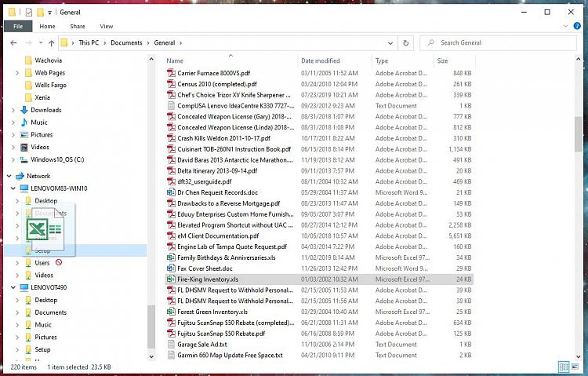Expand the Web Pages folder node
This screenshot has height=376, width=588.
[x=17, y=73]
